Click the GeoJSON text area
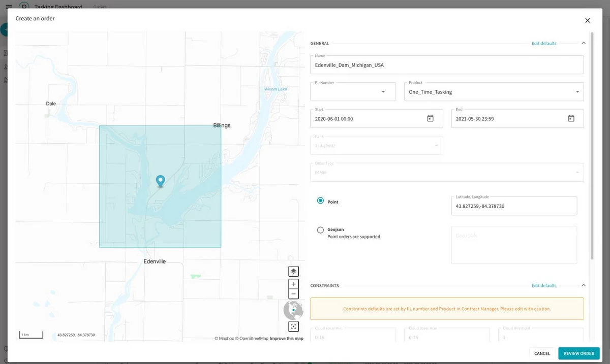610x364 pixels. 514,245
